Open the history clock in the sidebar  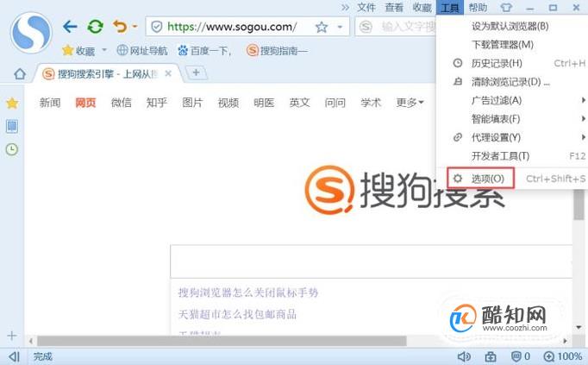coord(12,149)
